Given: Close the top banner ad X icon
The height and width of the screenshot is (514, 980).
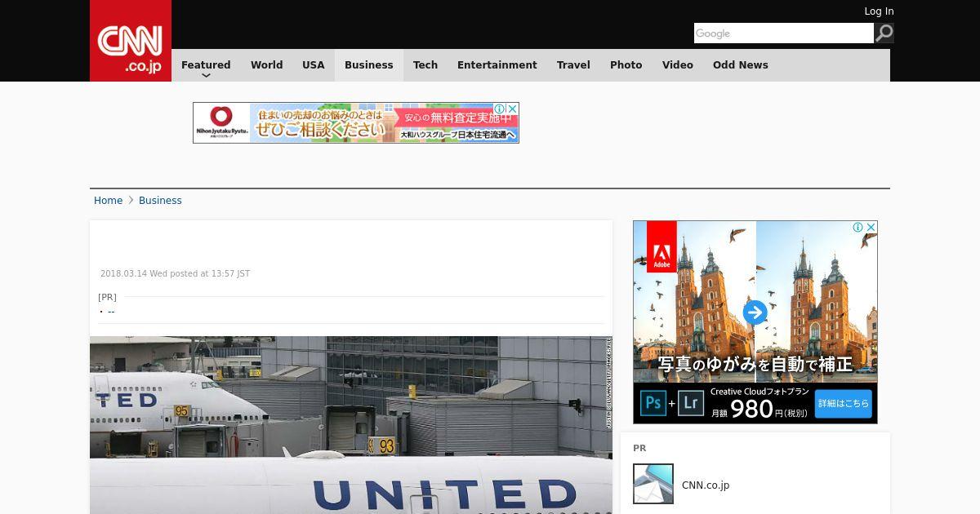Looking at the screenshot, I should click(513, 109).
